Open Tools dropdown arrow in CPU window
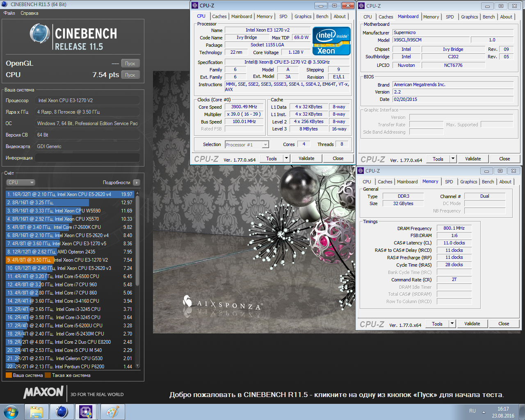525x420 pixels. pos(286,158)
